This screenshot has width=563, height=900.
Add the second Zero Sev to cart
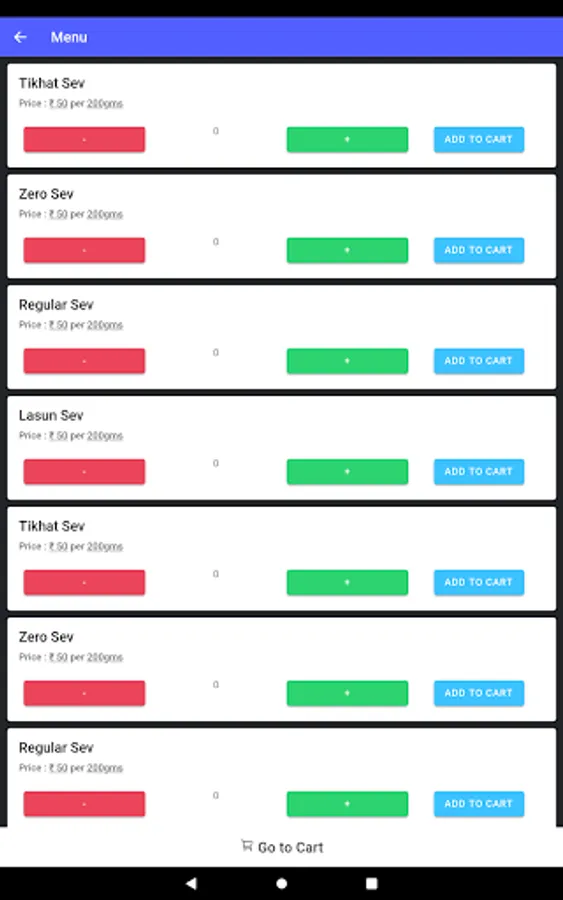(x=479, y=693)
